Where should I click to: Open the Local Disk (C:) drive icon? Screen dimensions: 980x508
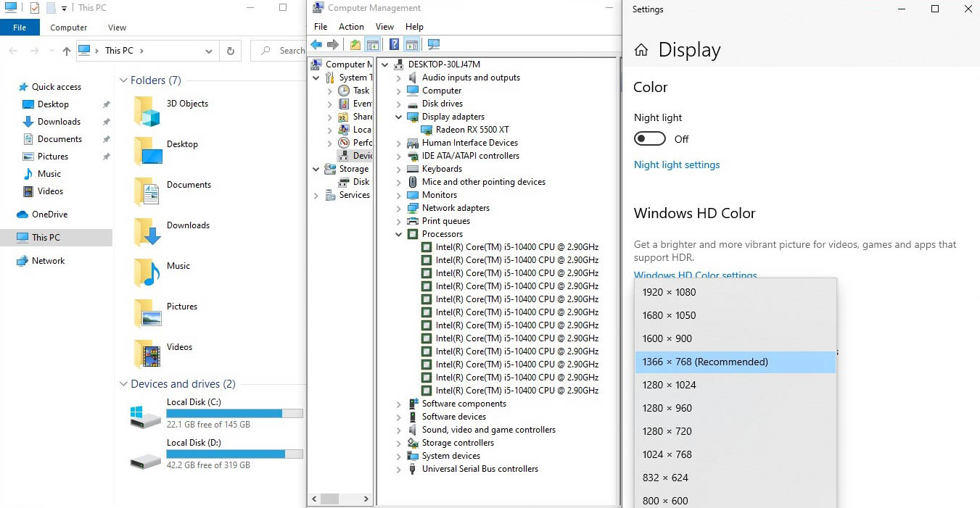146,416
